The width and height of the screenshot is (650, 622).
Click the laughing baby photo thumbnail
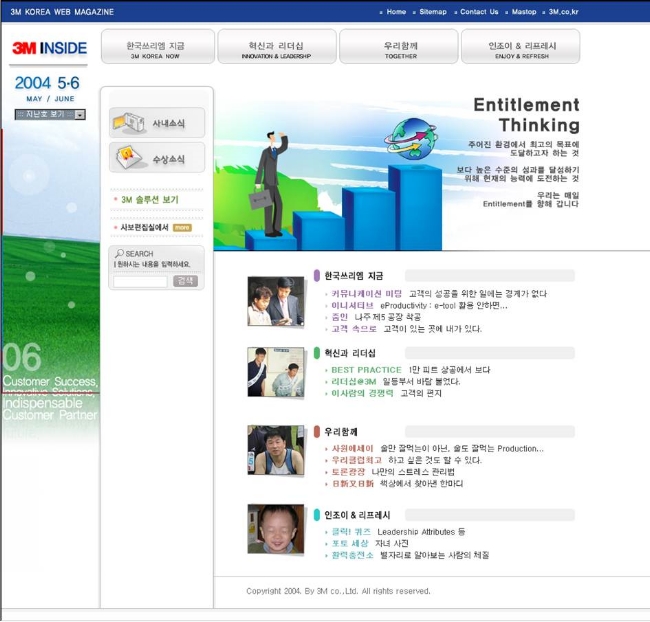pos(276,529)
